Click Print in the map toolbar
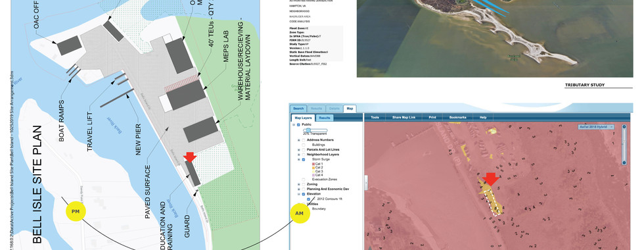The width and height of the screenshot is (644, 250). click(432, 118)
